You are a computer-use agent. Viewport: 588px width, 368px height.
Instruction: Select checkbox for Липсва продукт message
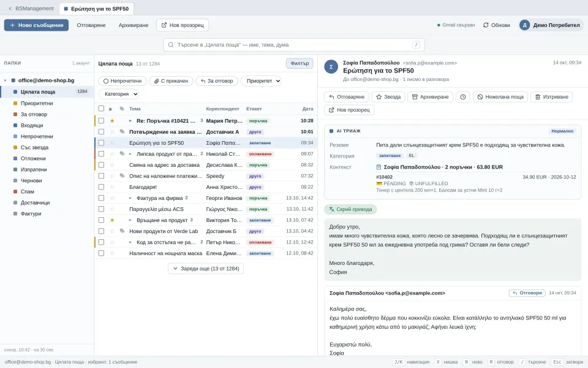click(x=101, y=153)
